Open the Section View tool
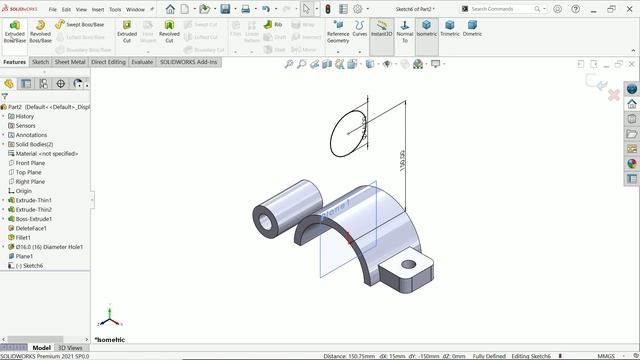 click(x=327, y=64)
